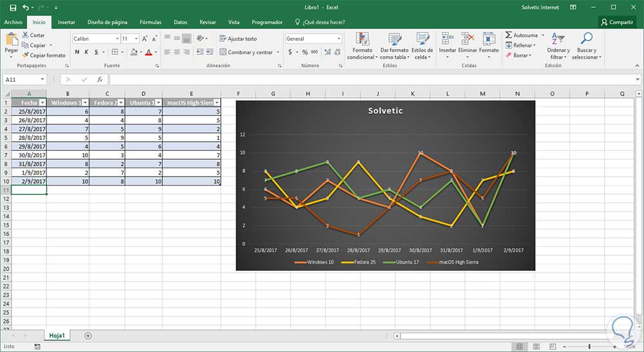Click the Pegar (paste) clipboard icon
This screenshot has width=644, height=352.
(12, 41)
